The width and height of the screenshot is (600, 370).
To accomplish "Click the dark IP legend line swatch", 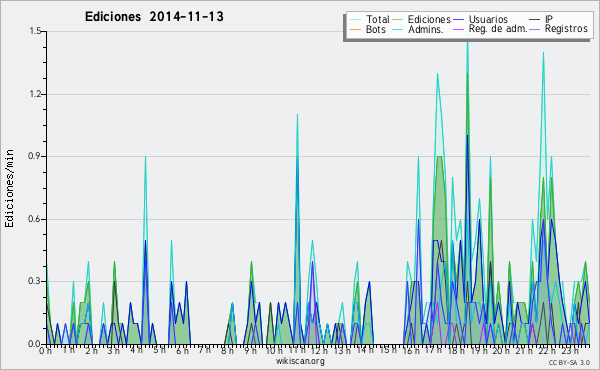I will [535, 20].
